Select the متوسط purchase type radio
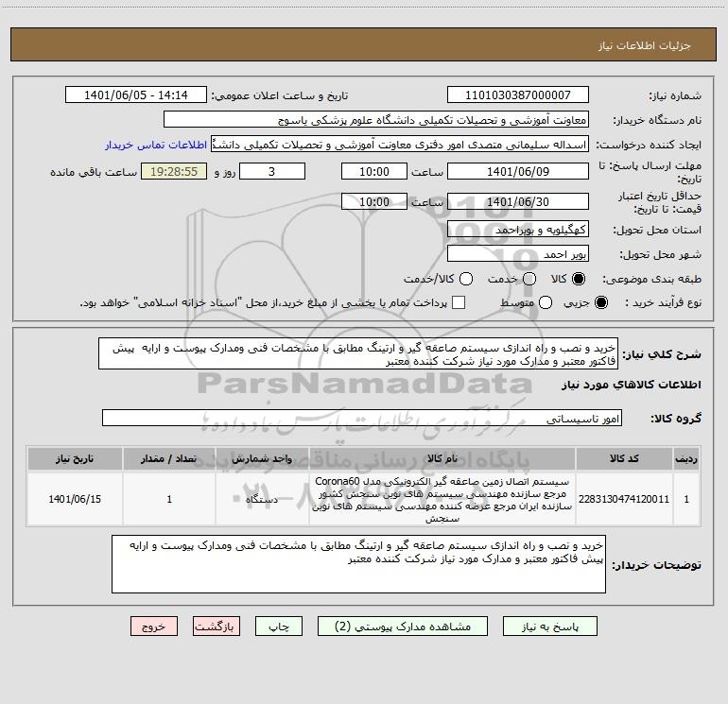 click(x=546, y=302)
